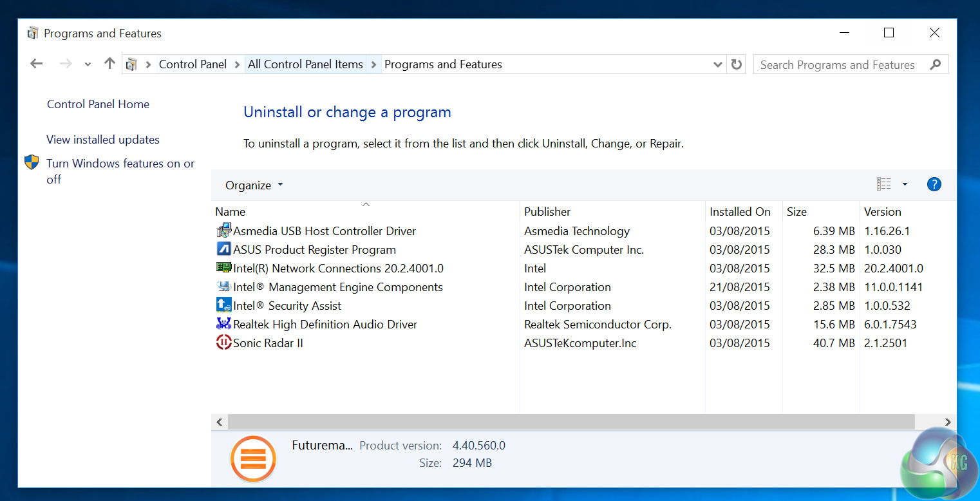Open Control Panel Home link
The width and height of the screenshot is (980, 501).
(x=98, y=104)
